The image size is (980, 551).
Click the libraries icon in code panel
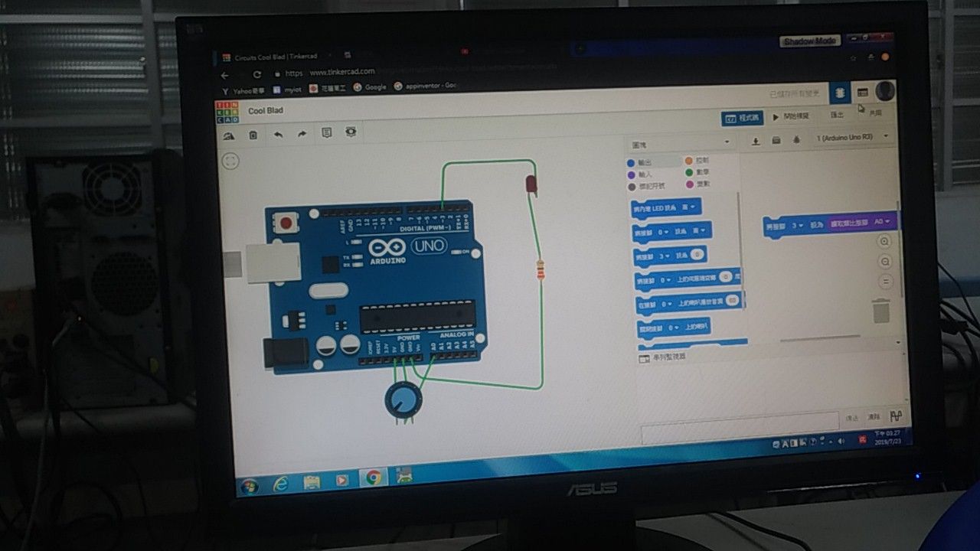(776, 140)
